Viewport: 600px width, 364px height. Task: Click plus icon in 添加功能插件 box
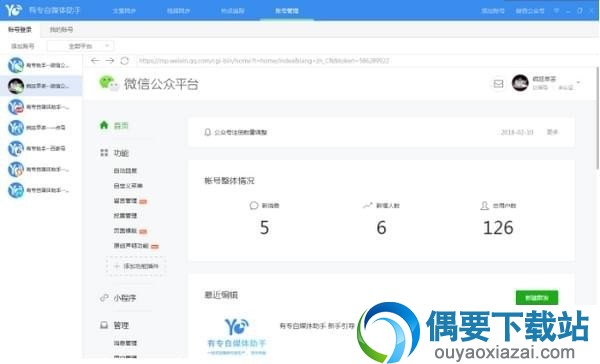pyautogui.click(x=117, y=266)
